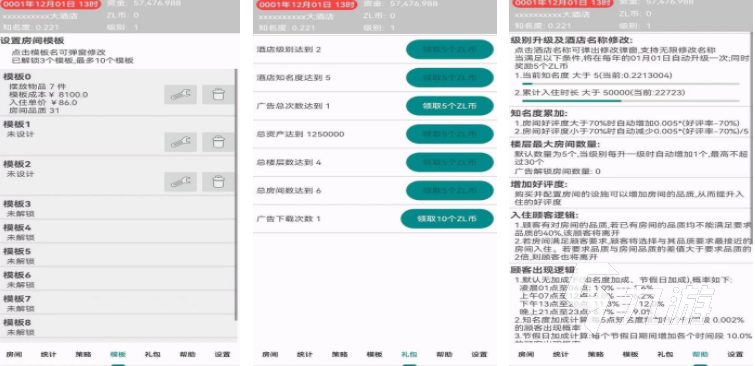The width and height of the screenshot is (755, 366).
Task: Open 统计 tab on the help screen
Action: [x=560, y=354]
